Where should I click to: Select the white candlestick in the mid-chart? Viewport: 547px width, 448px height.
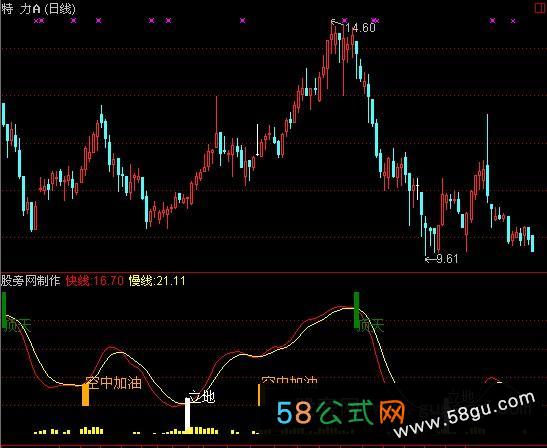(x=257, y=140)
